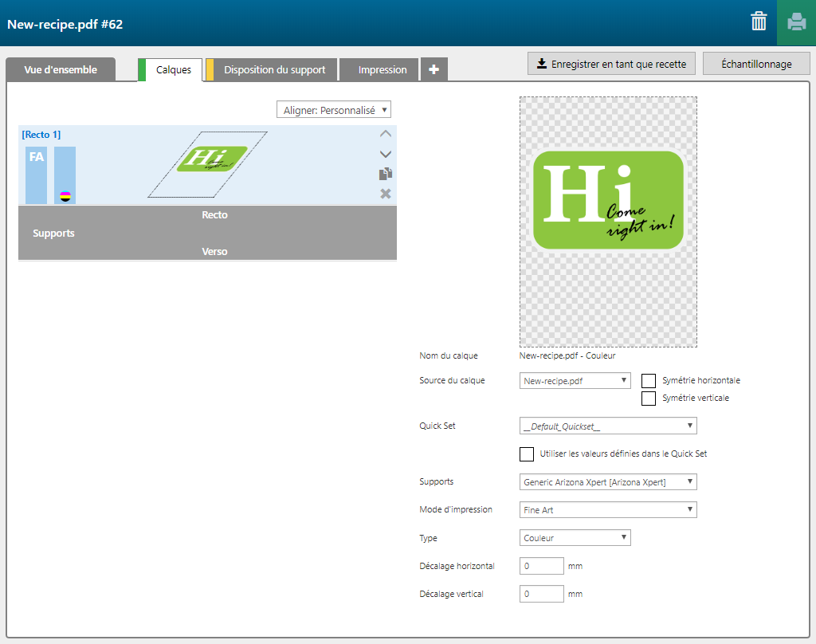Duplicate the Recto 1 layer

click(x=385, y=174)
